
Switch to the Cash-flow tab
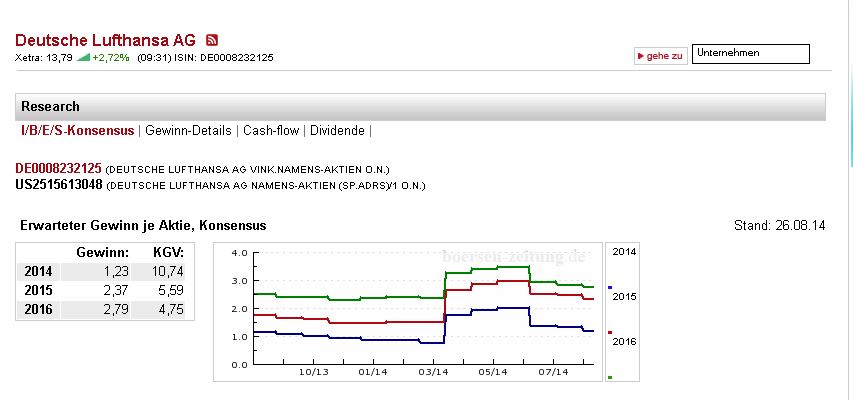[x=271, y=131]
